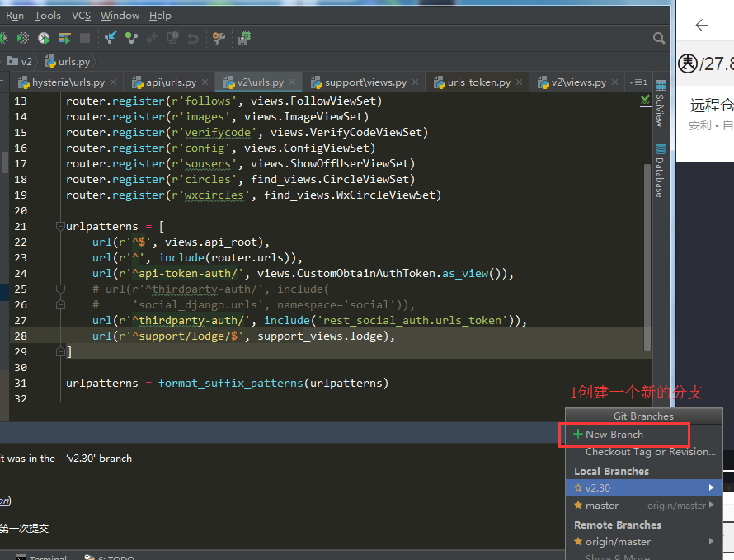Image resolution: width=734 pixels, height=560 pixels.
Task: Click the 'v2.30' branch message text
Action: (x=99, y=459)
